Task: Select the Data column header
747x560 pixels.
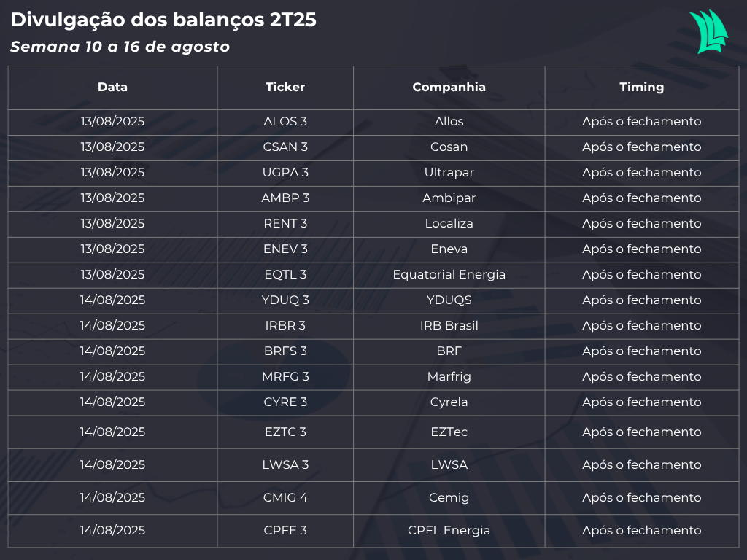Action: pyautogui.click(x=112, y=87)
